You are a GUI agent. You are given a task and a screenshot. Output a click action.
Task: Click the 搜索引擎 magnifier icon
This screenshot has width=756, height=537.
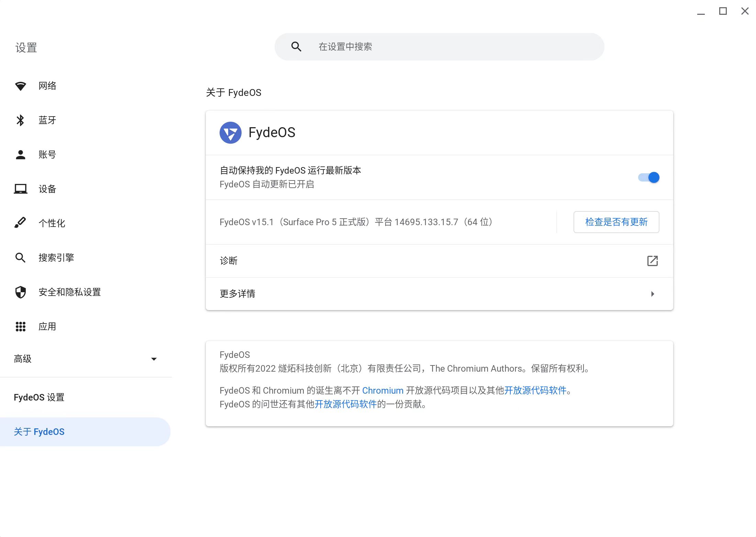point(21,257)
